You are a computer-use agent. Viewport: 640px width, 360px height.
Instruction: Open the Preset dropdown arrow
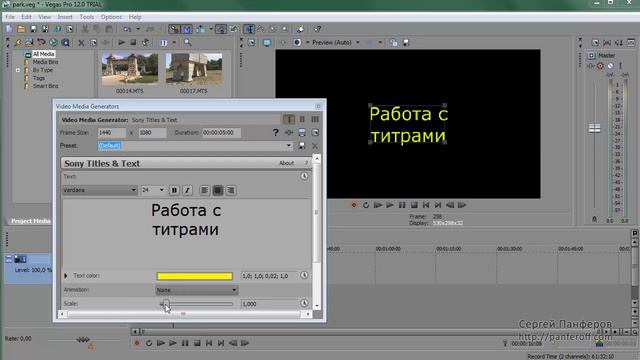pos(289,146)
